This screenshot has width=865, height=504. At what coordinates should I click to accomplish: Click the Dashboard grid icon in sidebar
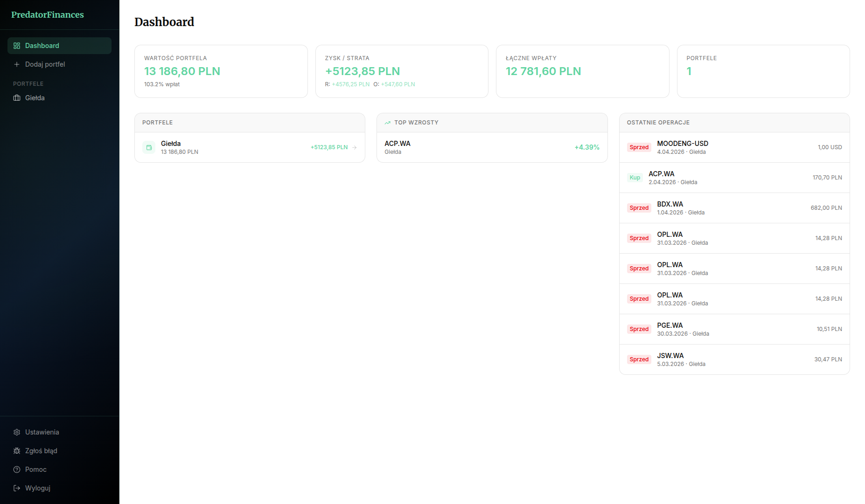pyautogui.click(x=17, y=46)
